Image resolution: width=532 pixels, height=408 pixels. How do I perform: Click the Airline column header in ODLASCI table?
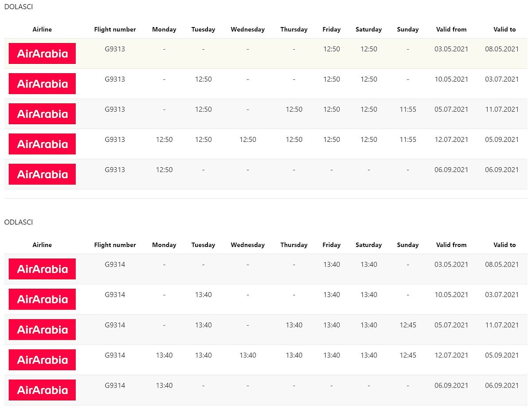[42, 245]
